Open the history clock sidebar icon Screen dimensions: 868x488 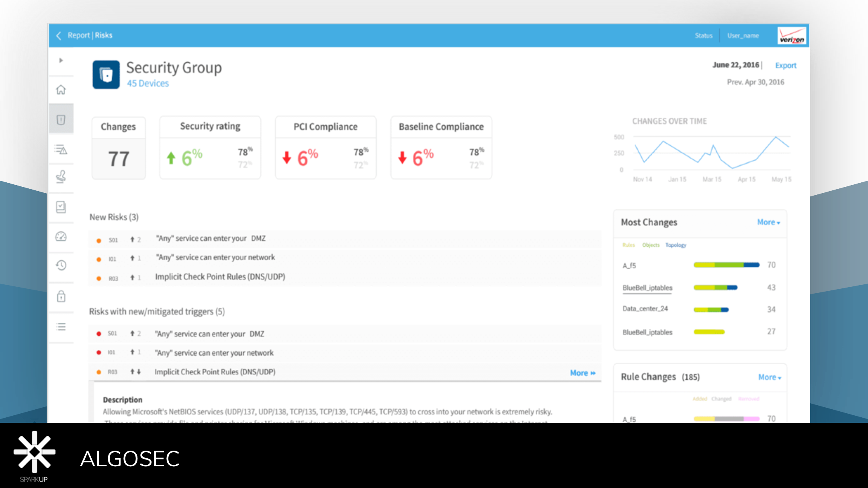tap(61, 265)
